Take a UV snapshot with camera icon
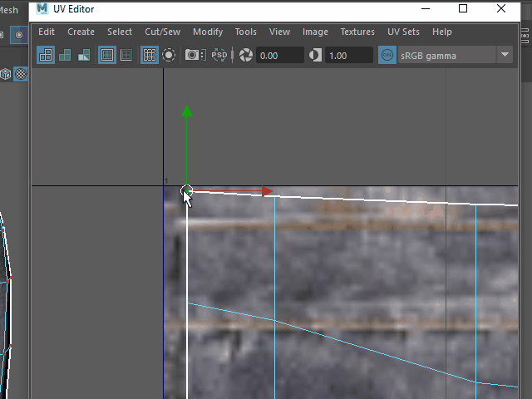The image size is (532, 399). pos(195,56)
